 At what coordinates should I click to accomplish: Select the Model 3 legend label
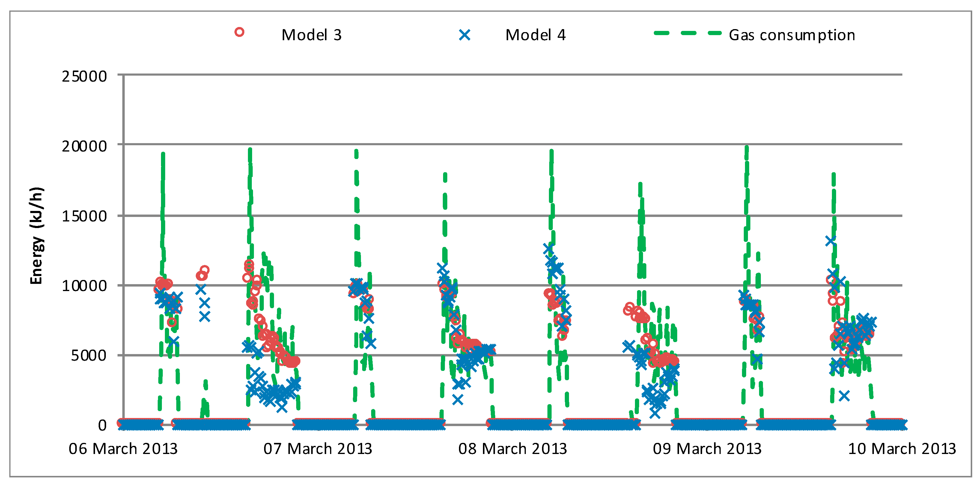click(311, 35)
